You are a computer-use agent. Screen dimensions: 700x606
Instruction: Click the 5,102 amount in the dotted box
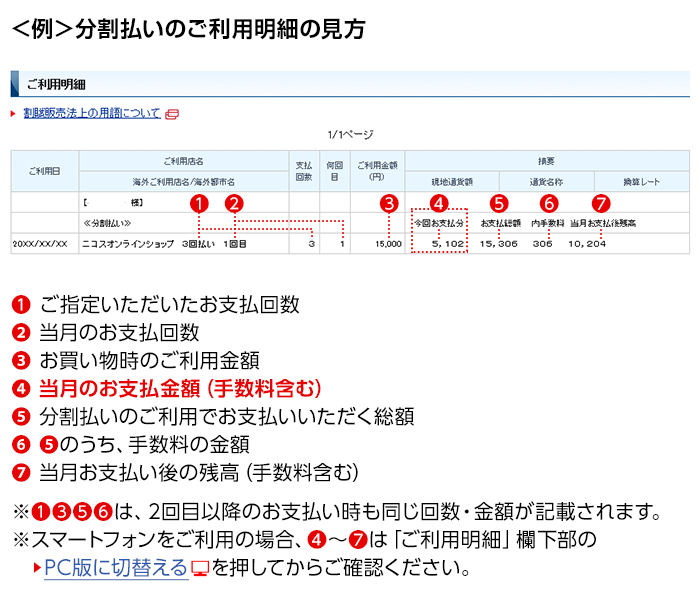coord(447,244)
